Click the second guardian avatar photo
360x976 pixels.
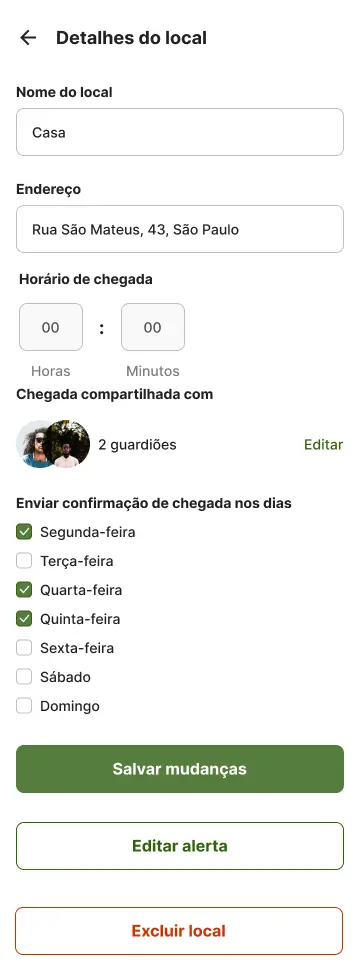[67, 444]
